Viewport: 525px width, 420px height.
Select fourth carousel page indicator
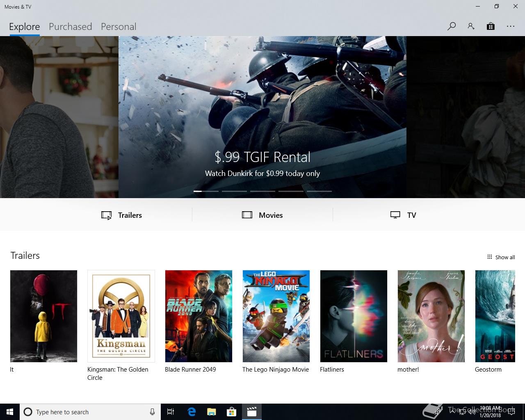point(291,191)
